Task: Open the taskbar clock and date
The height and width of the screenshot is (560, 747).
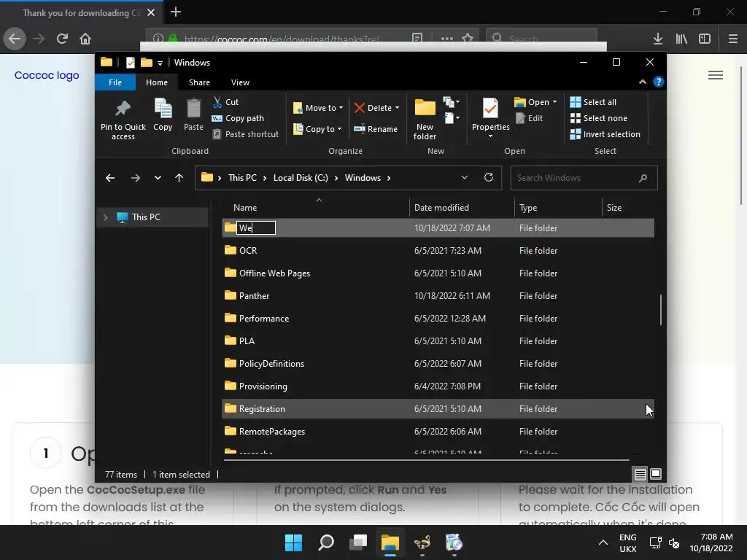Action: click(x=711, y=542)
